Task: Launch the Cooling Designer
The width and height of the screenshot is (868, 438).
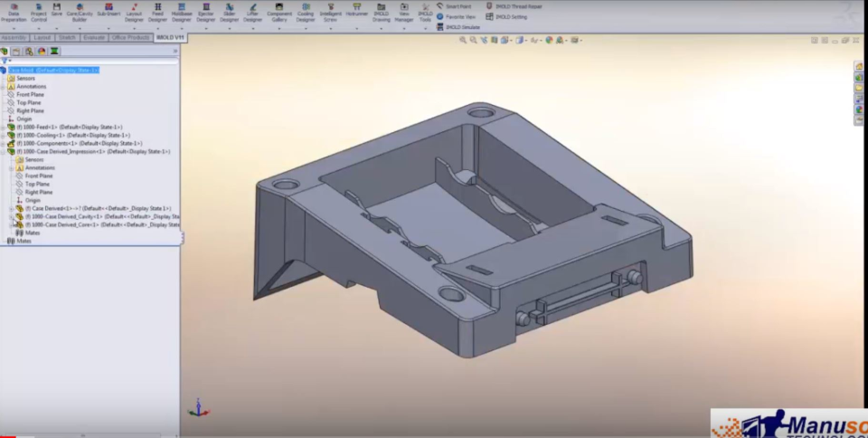Action: (x=305, y=13)
